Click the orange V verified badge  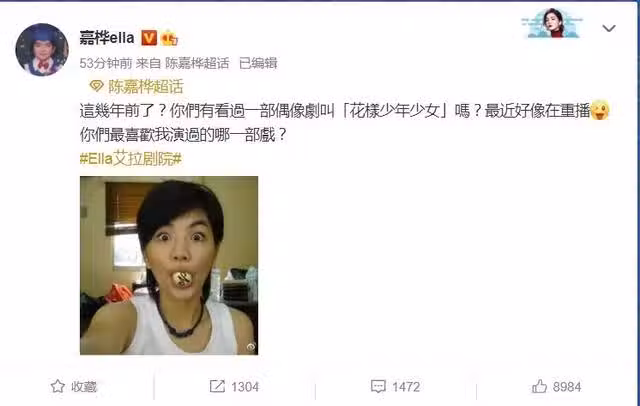[x=149, y=38]
